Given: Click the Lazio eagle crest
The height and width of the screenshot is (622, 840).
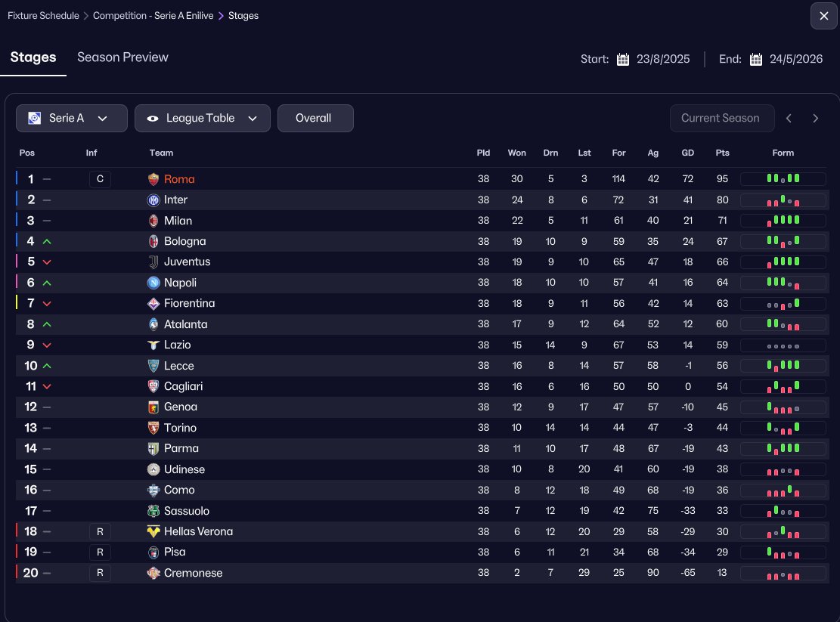Looking at the screenshot, I should click(x=153, y=345).
